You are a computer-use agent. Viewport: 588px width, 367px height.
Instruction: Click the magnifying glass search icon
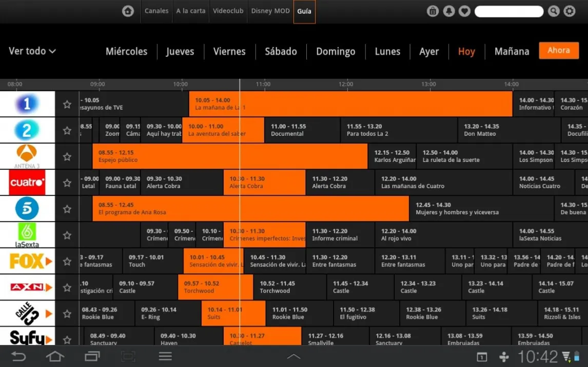click(x=554, y=11)
